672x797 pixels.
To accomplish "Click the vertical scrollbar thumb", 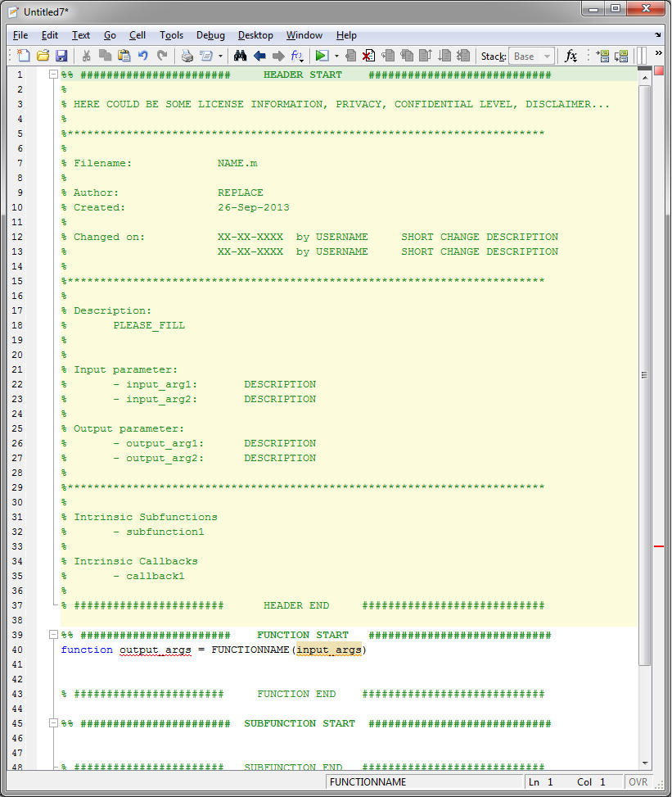I will [644, 375].
